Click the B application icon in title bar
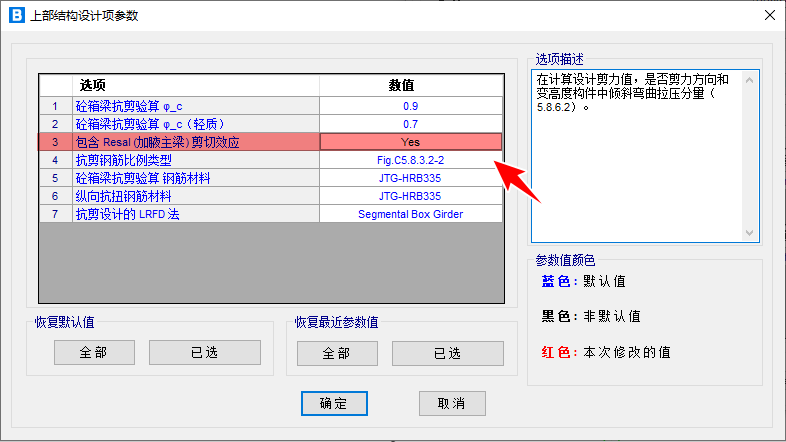 tap(17, 15)
